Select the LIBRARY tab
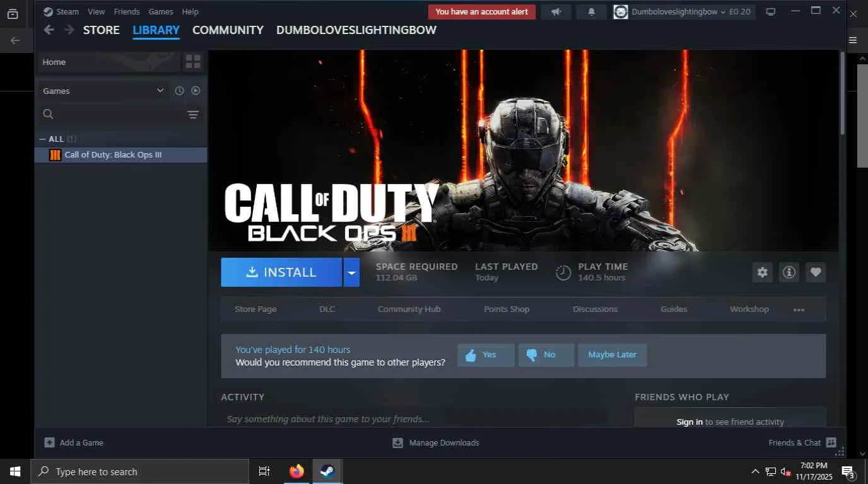Screen dimensions: 868x484 click(x=156, y=30)
